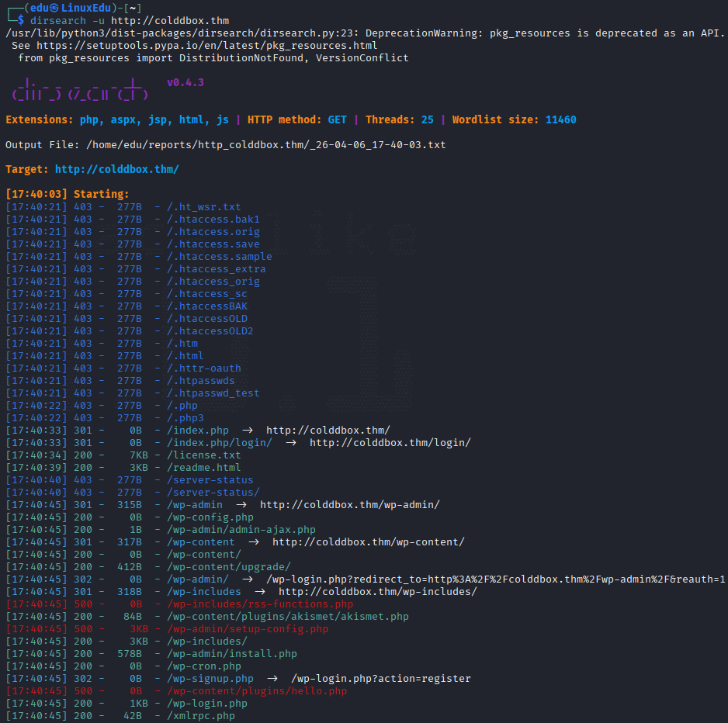Click the Threads value 25
This screenshot has height=723, width=728.
tap(427, 119)
